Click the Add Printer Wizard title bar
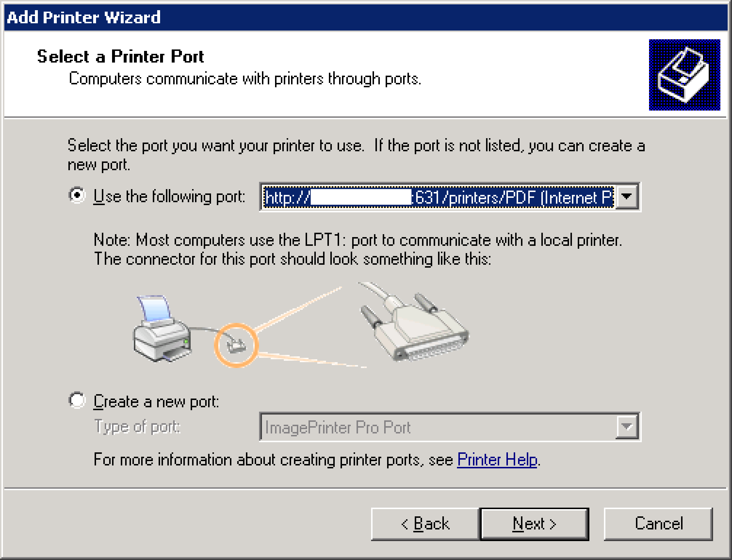Viewport: 732px width, 560px height. click(366, 17)
